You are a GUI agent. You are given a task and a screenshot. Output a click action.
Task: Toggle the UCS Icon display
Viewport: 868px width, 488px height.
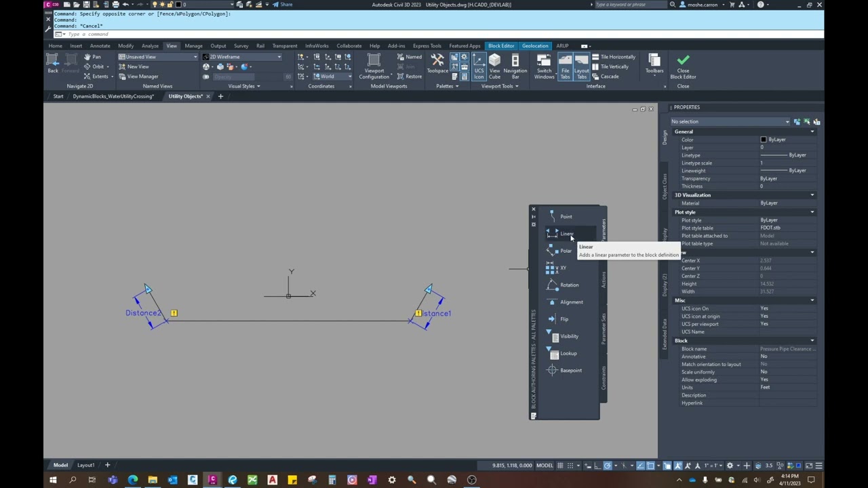(x=479, y=66)
